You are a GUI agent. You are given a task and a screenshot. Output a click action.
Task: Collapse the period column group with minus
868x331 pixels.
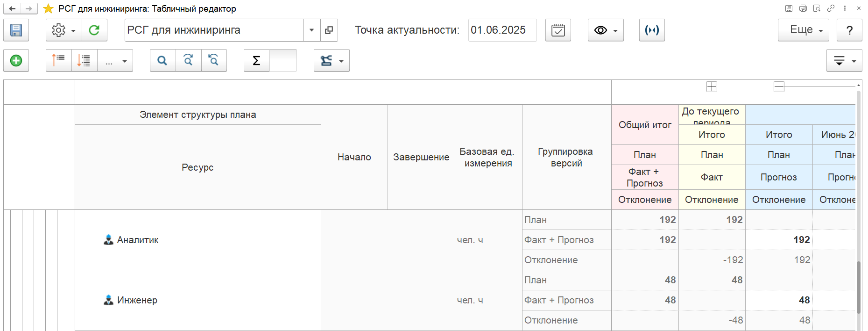coord(779,87)
